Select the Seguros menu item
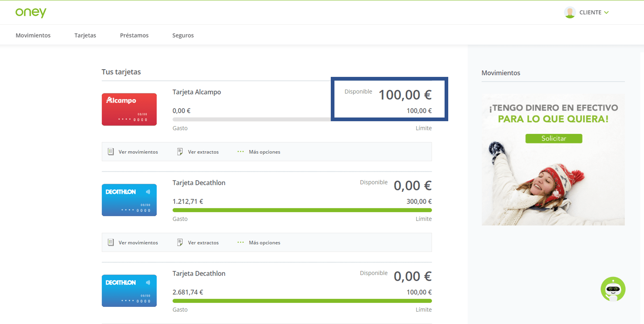The height and width of the screenshot is (324, 644). coord(183,35)
